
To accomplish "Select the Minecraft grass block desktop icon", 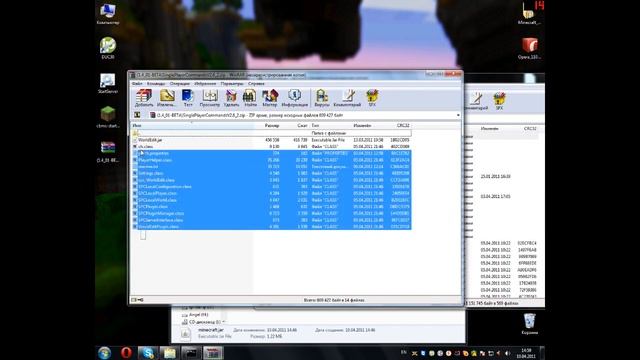I will (108, 118).
